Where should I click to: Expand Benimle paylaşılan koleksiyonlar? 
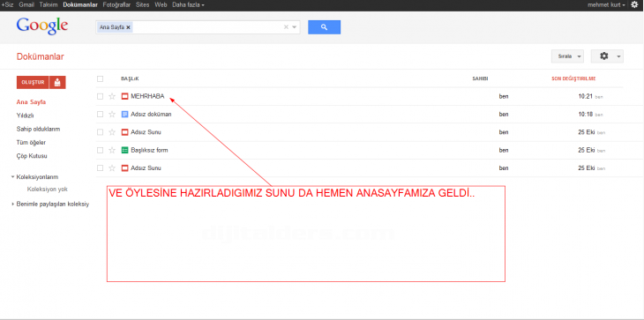(12, 204)
